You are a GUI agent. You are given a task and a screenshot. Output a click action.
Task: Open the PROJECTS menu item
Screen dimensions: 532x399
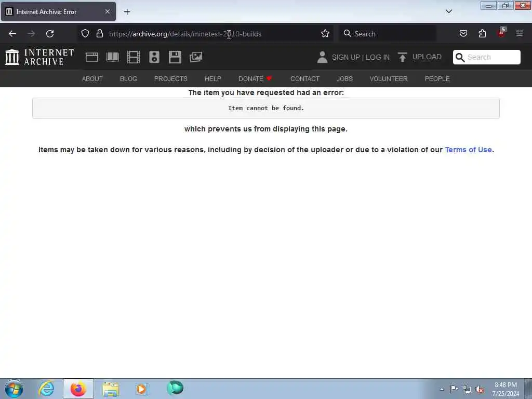point(170,79)
